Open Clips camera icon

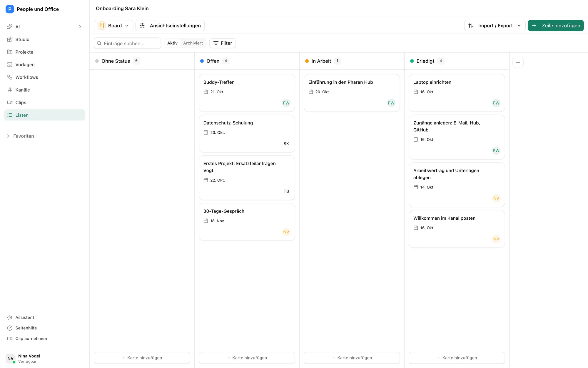10,103
